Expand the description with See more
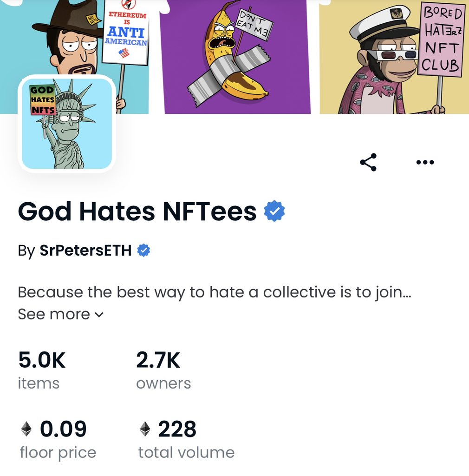Image resolution: width=469 pixels, height=476 pixels. [54, 314]
